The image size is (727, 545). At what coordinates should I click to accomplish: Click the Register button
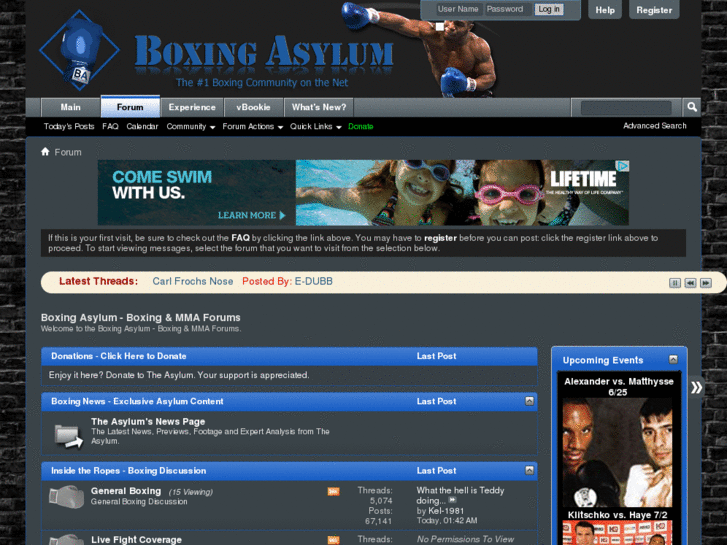coord(654,10)
